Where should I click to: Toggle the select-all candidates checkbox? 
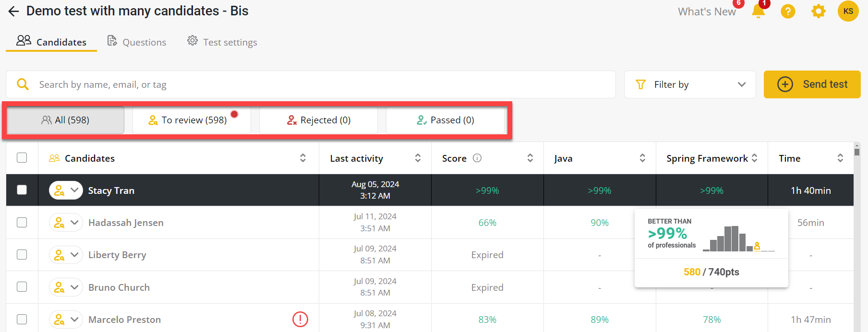click(x=22, y=158)
